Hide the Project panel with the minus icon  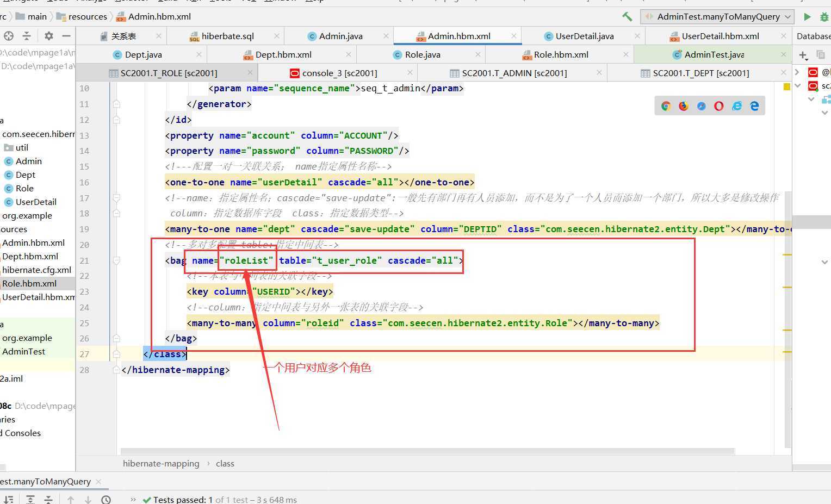66,36
